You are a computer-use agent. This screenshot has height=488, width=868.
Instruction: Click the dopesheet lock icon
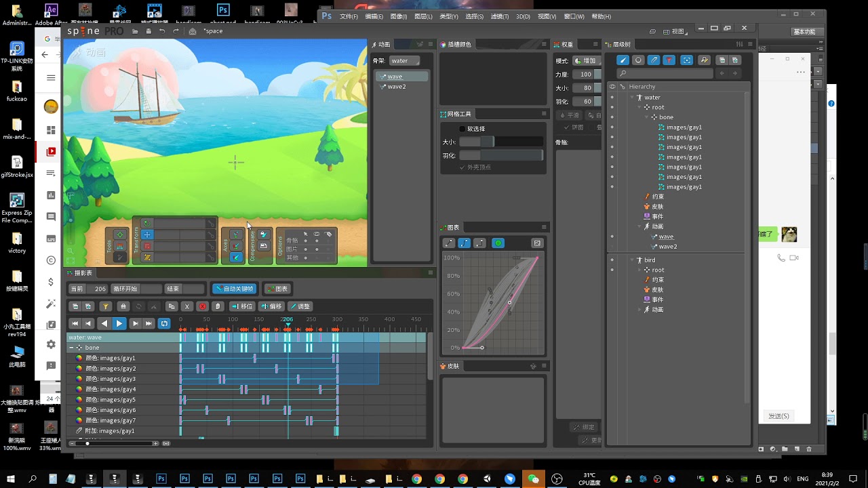click(123, 306)
